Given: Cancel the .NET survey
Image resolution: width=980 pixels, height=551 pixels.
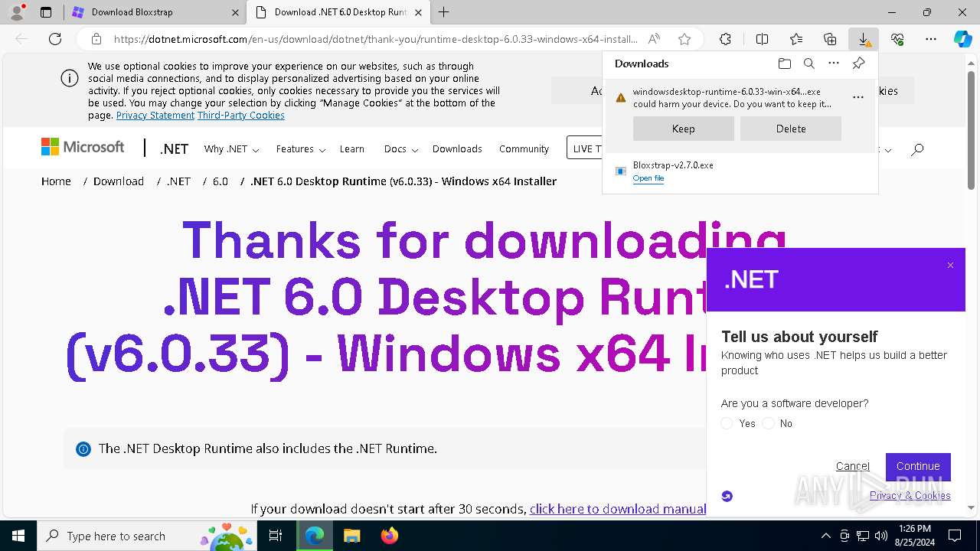Looking at the screenshot, I should tap(853, 466).
